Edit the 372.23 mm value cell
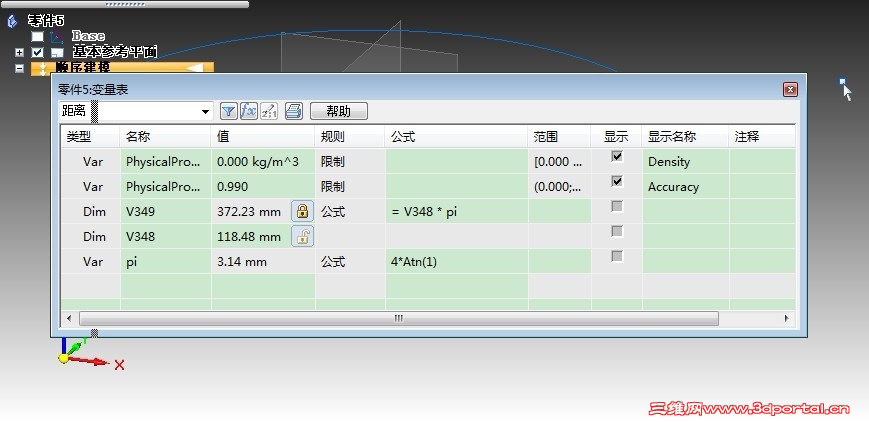869x422 pixels. 251,211
